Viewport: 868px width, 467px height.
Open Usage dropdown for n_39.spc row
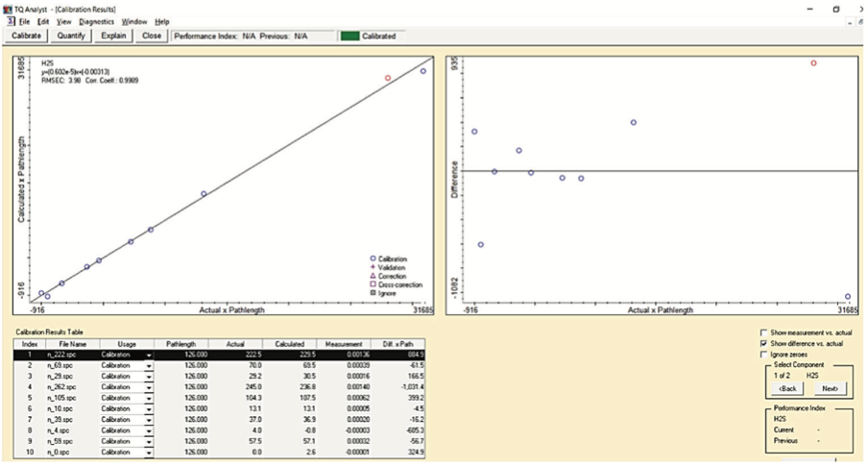149,420
